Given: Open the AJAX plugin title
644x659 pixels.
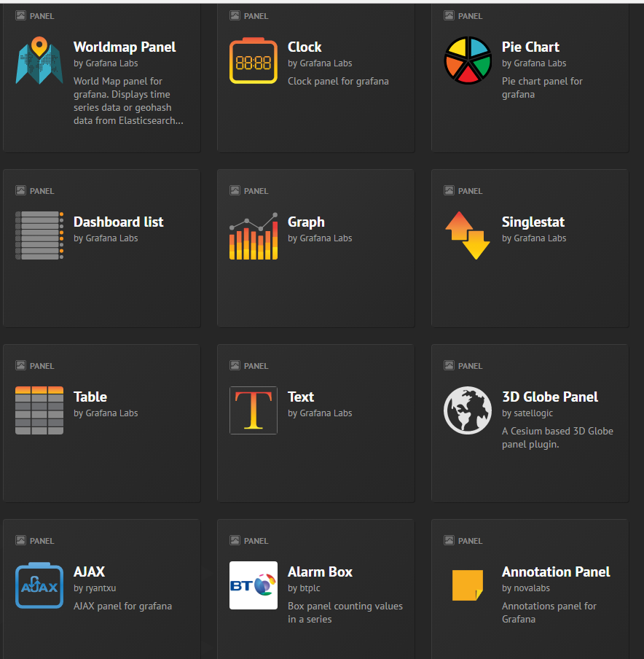Looking at the screenshot, I should (90, 572).
